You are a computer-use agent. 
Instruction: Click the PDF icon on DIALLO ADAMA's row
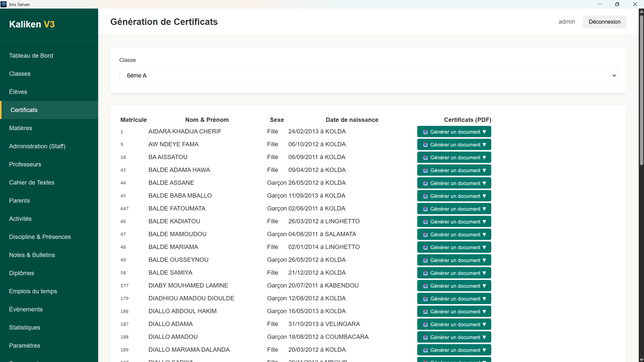coord(426,324)
